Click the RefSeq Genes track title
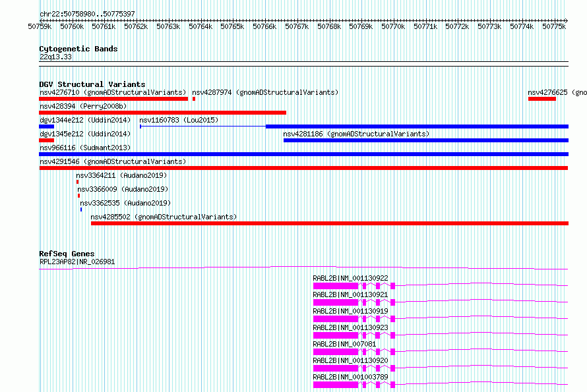Screen dimensions: 587x392 click(x=67, y=254)
